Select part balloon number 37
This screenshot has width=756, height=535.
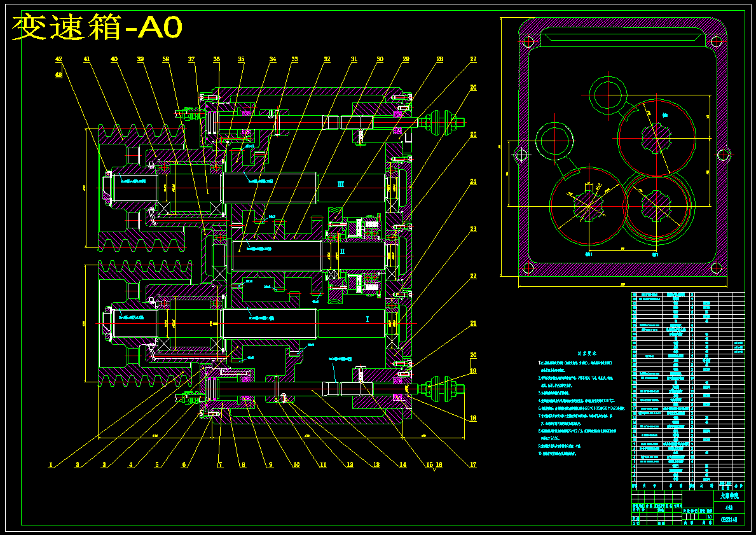point(191,59)
